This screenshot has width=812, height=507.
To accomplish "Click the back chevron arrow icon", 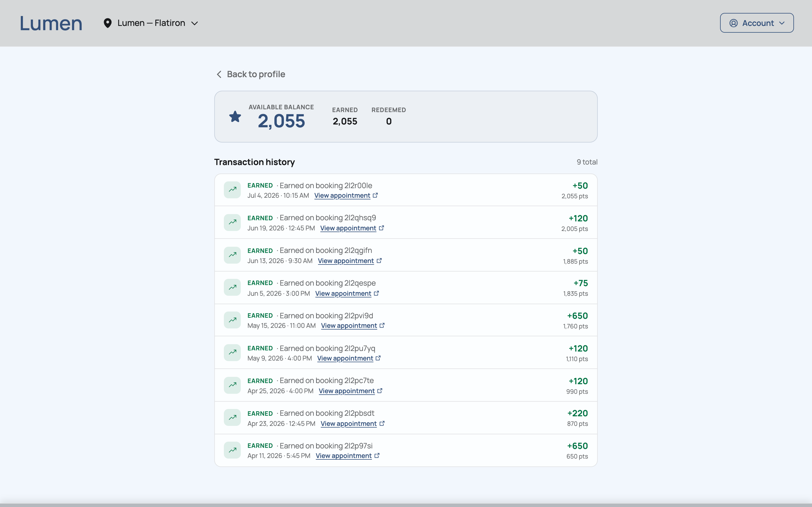I will 219,74.
